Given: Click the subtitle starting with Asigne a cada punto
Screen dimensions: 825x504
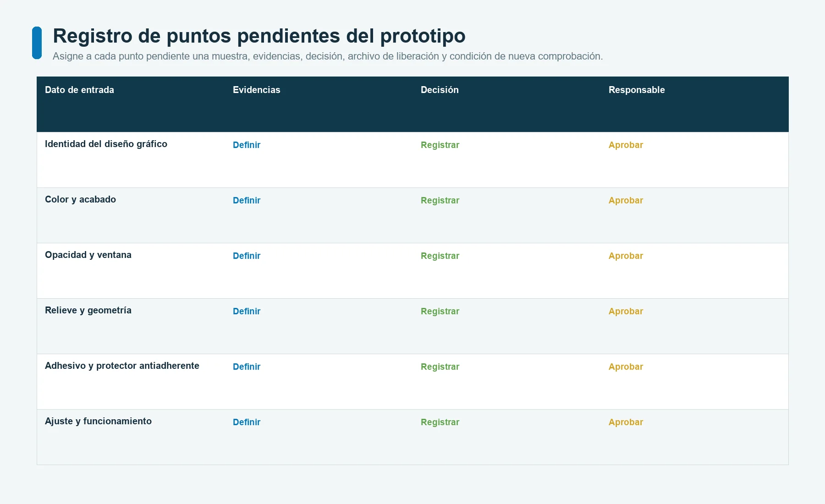Looking at the screenshot, I should coord(328,56).
